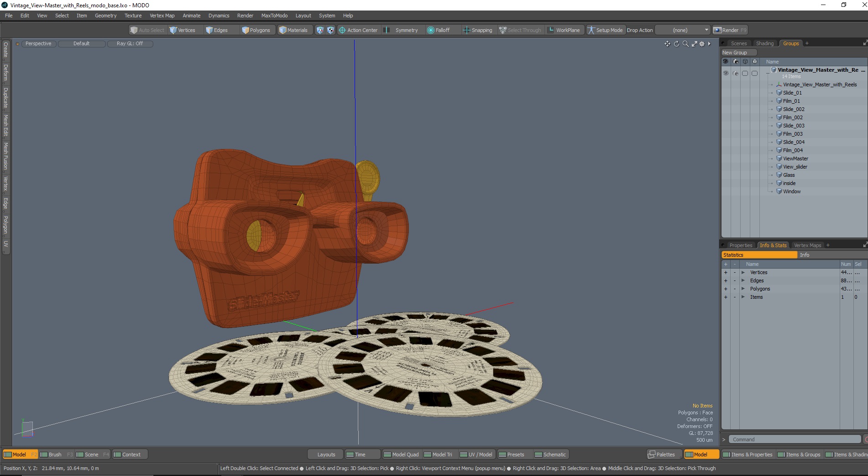Screen dimensions: 868x476
Task: Open the Perspective view type dropdown
Action: coord(38,44)
